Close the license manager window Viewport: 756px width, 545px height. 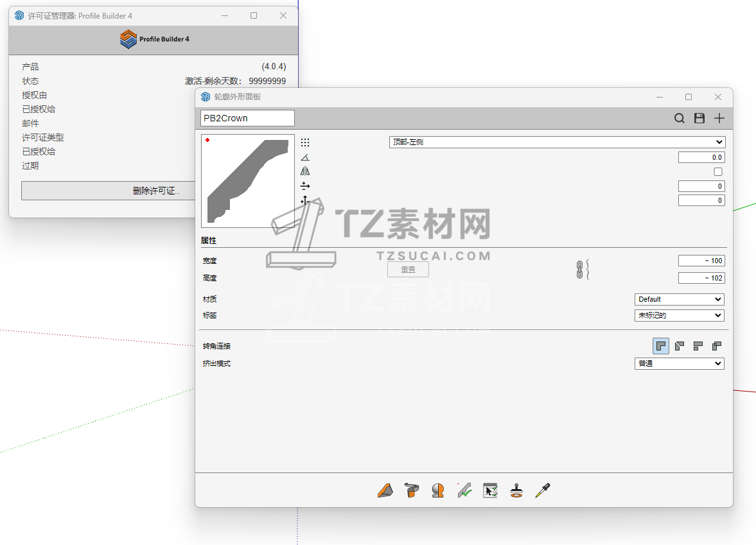[x=283, y=15]
